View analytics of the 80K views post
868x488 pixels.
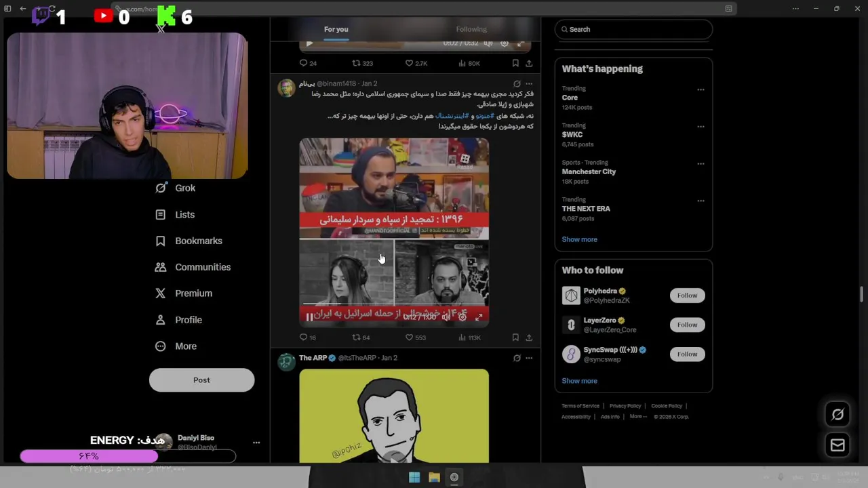469,63
